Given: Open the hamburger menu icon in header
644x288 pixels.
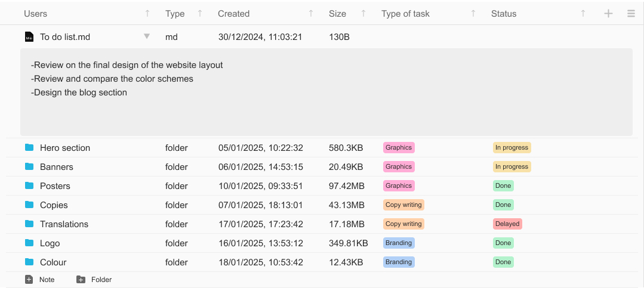Looking at the screenshot, I should click(x=631, y=14).
